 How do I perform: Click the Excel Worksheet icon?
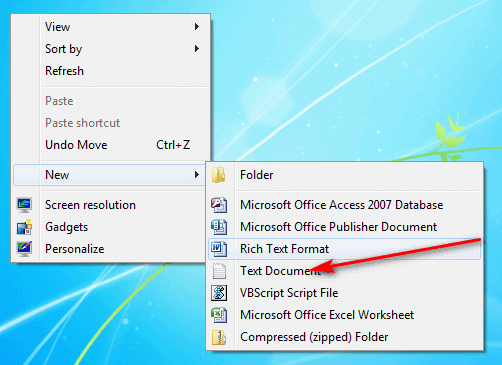tap(219, 315)
